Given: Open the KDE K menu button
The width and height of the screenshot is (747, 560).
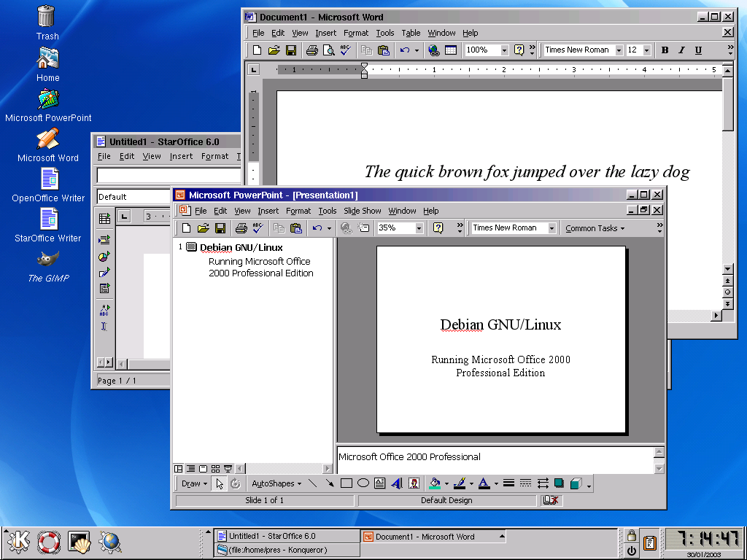Looking at the screenshot, I should 18,542.
